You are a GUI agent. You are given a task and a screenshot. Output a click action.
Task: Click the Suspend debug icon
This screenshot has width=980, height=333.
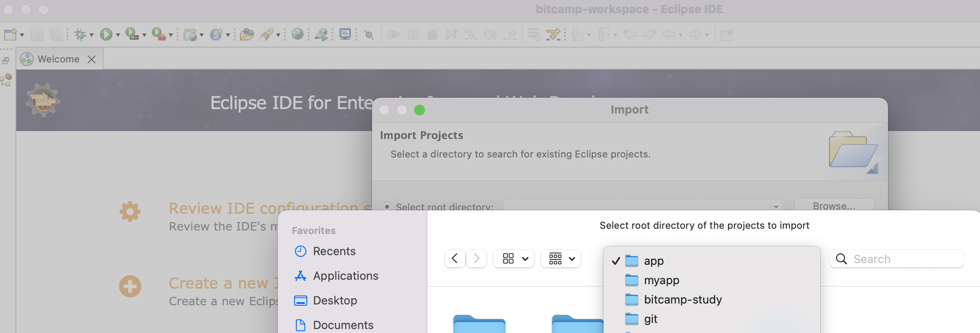(413, 35)
